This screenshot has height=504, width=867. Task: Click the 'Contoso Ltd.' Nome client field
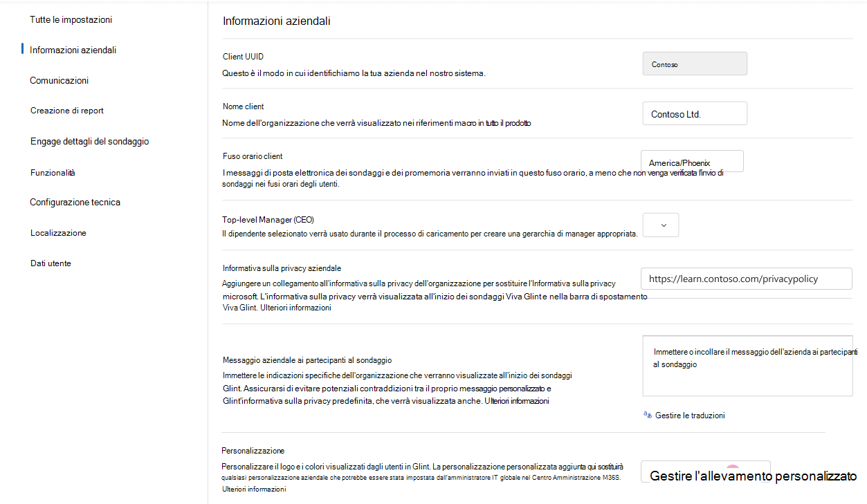pos(694,113)
